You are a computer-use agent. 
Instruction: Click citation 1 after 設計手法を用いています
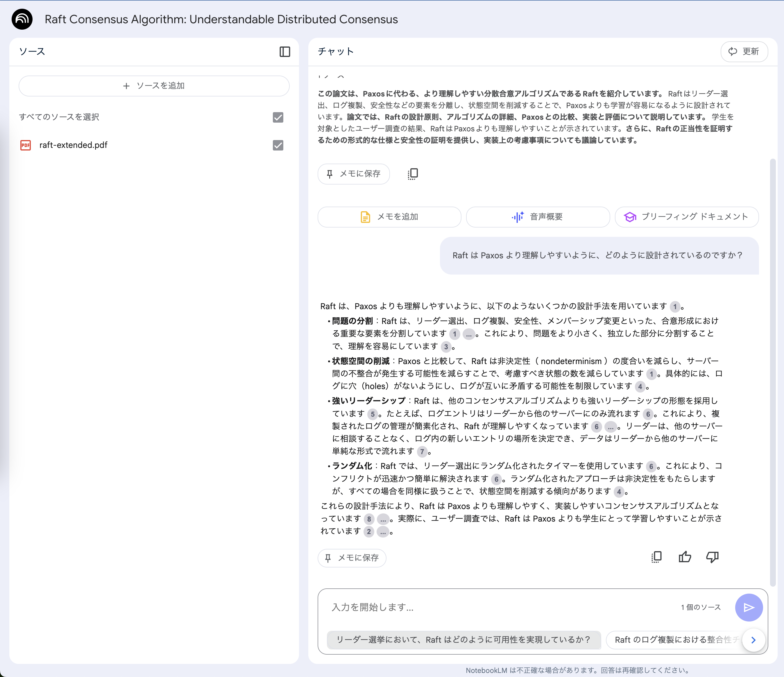coord(675,307)
